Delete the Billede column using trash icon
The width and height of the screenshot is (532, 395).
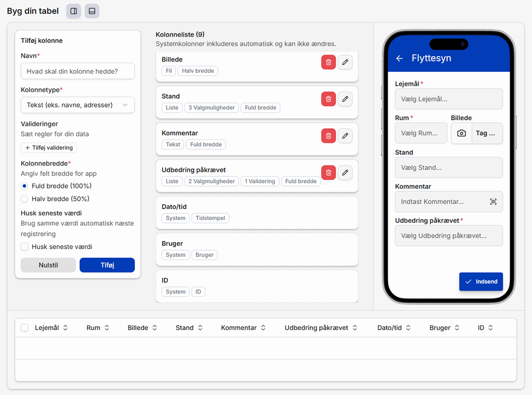(328, 62)
